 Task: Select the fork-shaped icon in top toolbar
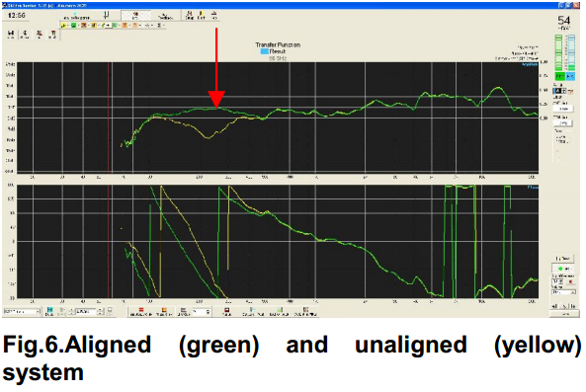point(106,15)
